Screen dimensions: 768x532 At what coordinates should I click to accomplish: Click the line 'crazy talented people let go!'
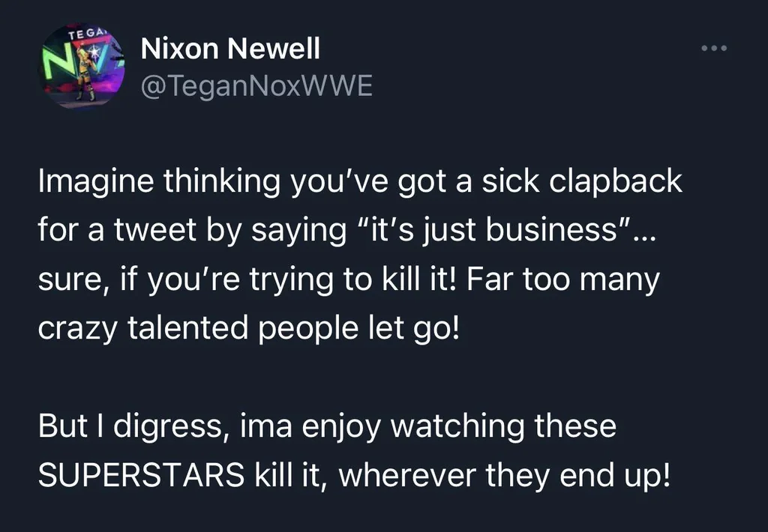247,328
